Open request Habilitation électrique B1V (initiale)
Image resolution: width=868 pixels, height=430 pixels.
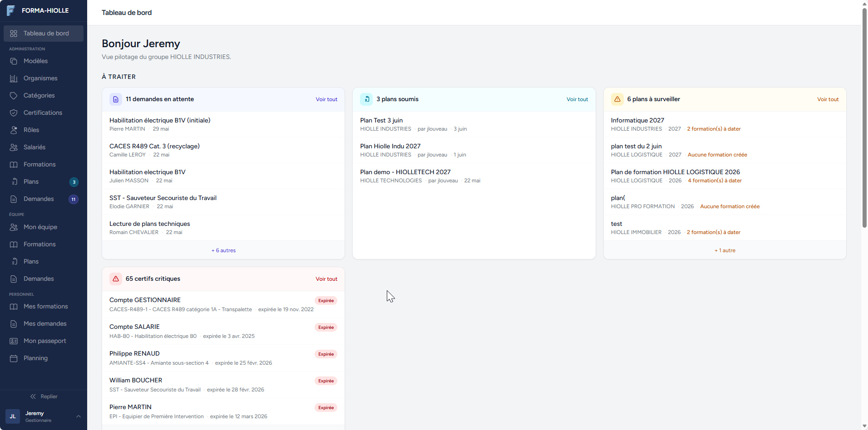223,124
